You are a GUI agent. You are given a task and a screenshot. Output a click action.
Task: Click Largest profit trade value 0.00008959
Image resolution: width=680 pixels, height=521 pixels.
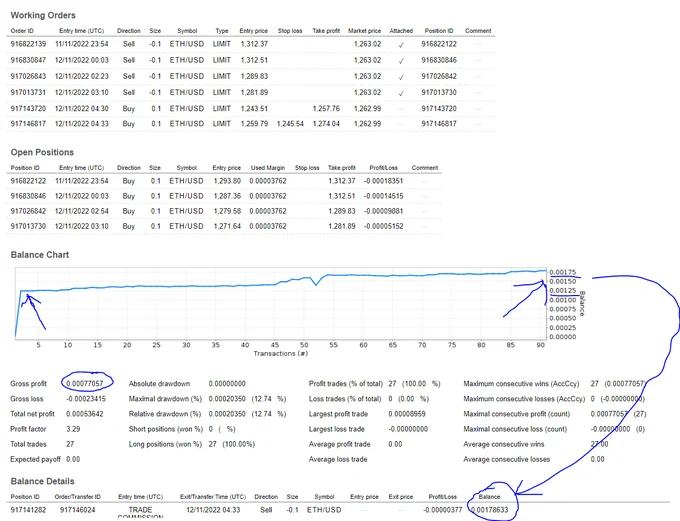pyautogui.click(x=407, y=414)
